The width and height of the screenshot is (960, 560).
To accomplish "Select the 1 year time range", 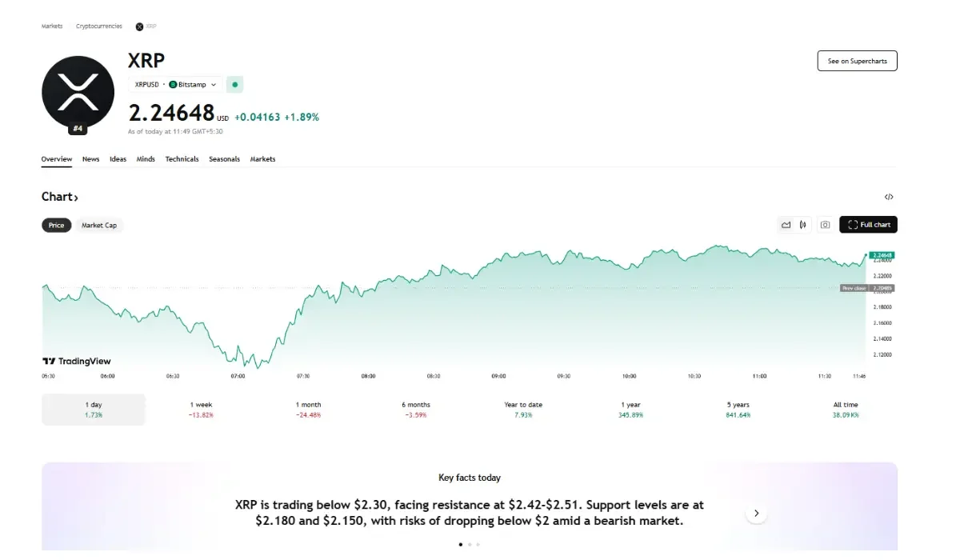I will tap(630, 410).
